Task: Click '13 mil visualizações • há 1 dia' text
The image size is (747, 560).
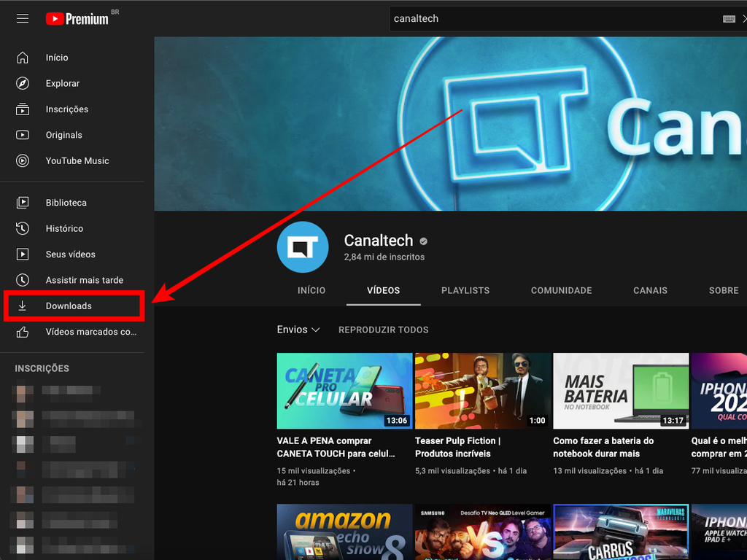Action: [x=608, y=471]
